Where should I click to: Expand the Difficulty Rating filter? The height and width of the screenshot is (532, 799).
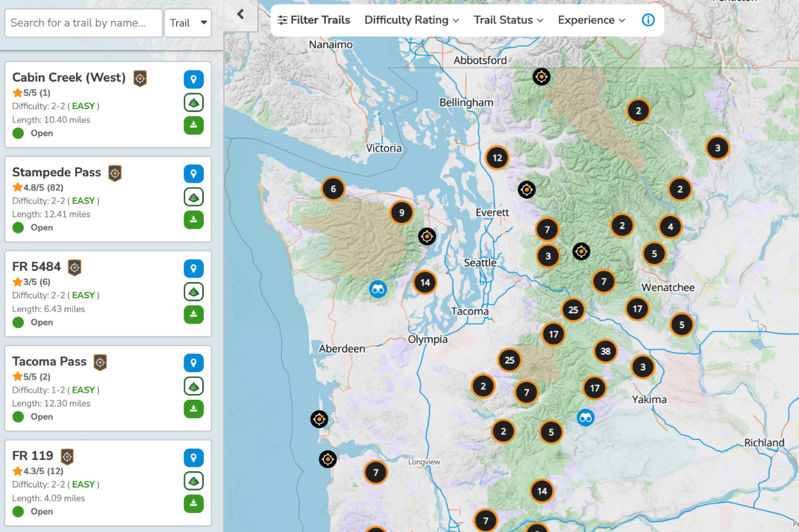coord(412,20)
